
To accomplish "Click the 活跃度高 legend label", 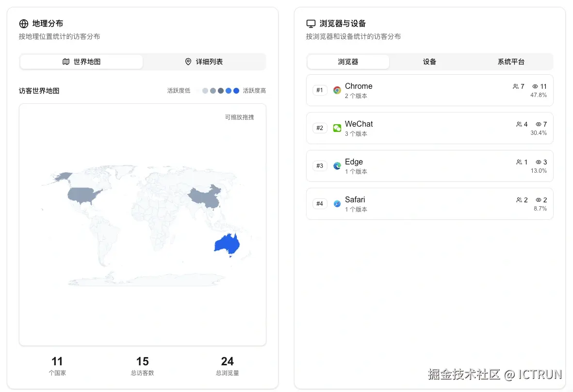I will pos(254,91).
